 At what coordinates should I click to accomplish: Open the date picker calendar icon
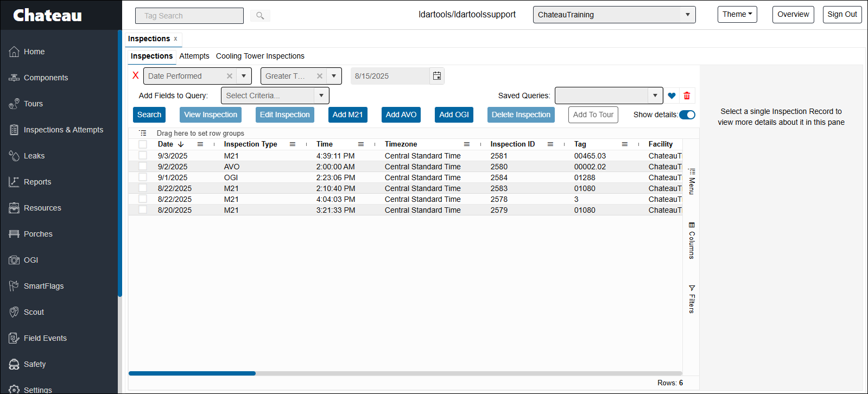(436, 76)
